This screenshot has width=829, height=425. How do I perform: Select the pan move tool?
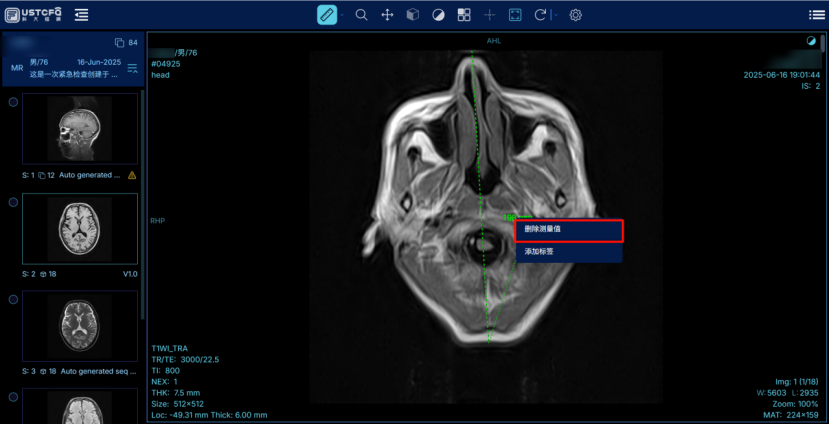tap(387, 15)
